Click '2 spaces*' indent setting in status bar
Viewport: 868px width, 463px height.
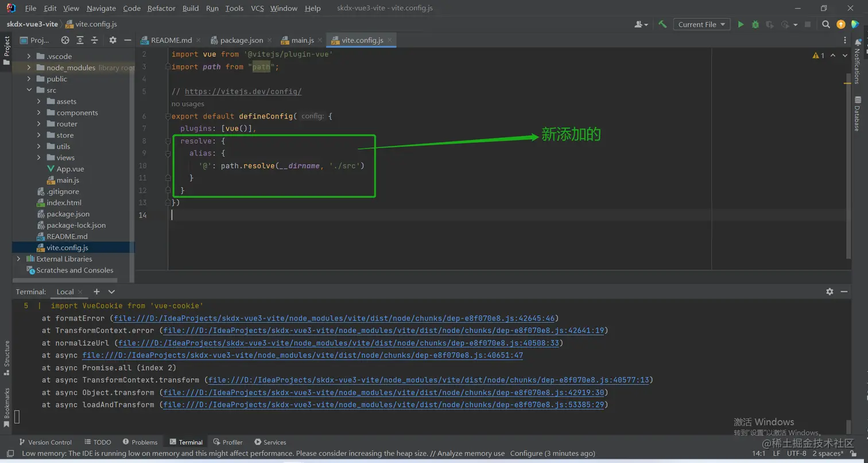point(828,453)
